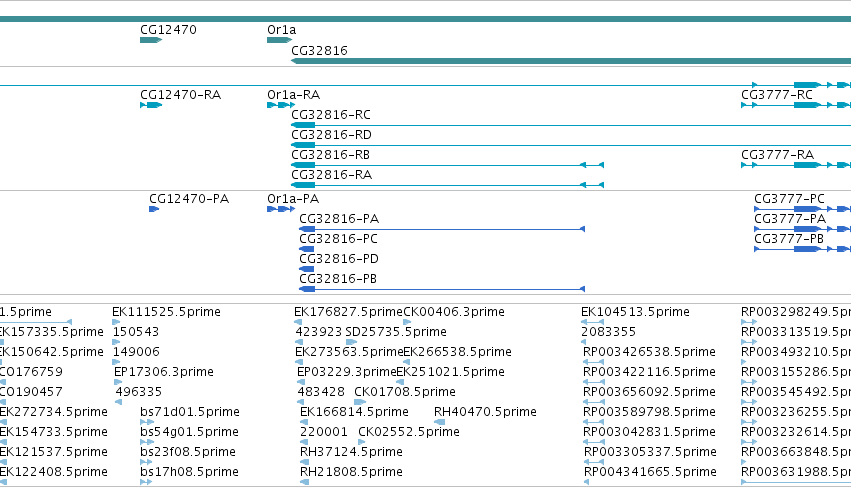This screenshot has width=851, height=487.
Task: Select the CG32816-RB transcript feature
Action: [x=448, y=165]
